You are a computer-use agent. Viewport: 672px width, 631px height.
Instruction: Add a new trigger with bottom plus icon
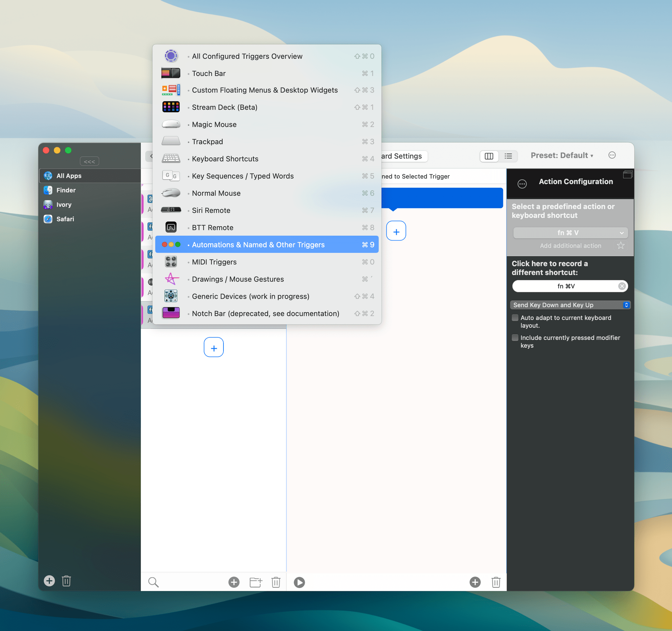pyautogui.click(x=234, y=582)
